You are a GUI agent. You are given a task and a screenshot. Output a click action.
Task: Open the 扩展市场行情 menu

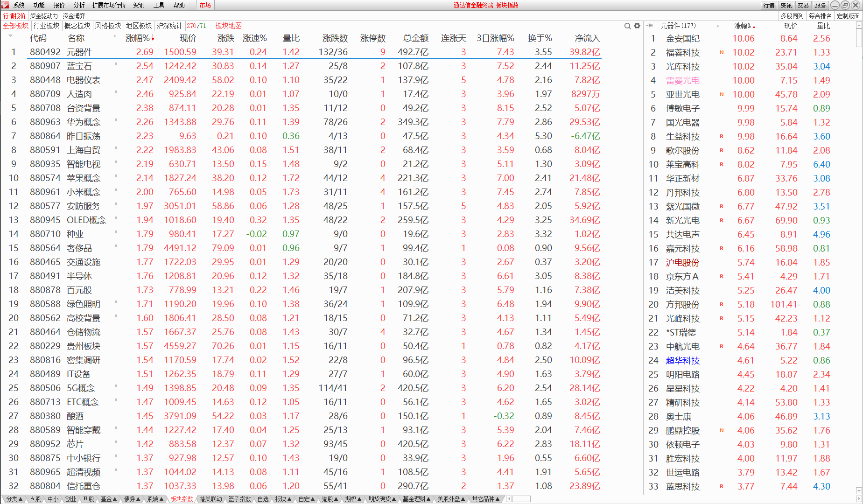pos(109,5)
